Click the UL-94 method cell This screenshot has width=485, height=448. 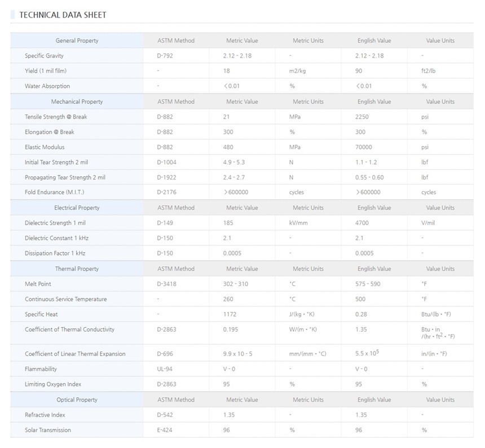165,369
